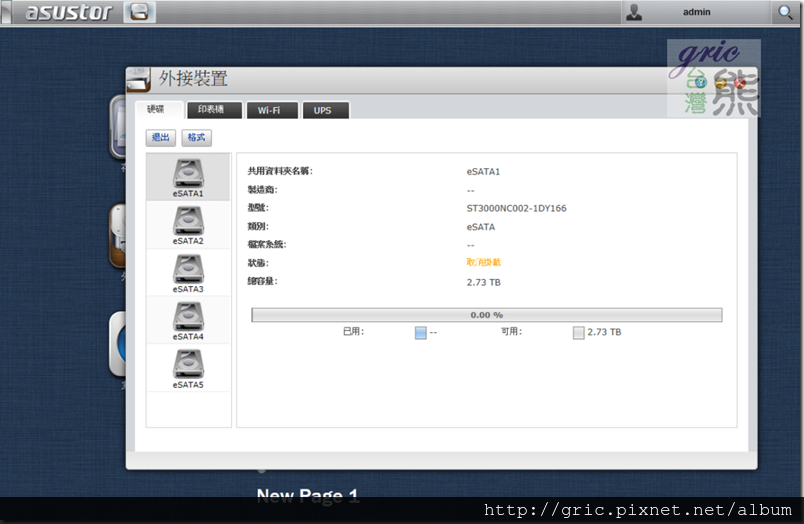Viewport: 804px width, 524px height.
Task: Click the 格式 format button
Action: click(196, 137)
